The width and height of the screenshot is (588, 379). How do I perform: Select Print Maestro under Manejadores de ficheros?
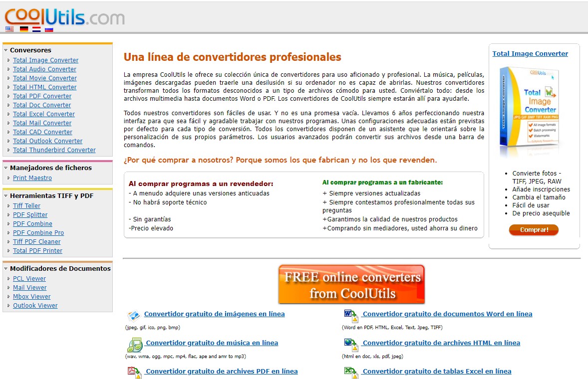tap(31, 178)
